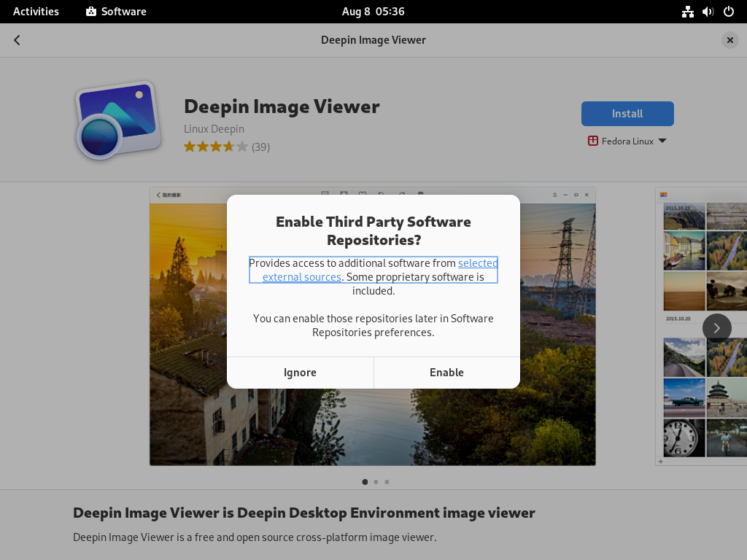
Task: Choose Ignore in the repositories dialog
Action: pos(300,373)
